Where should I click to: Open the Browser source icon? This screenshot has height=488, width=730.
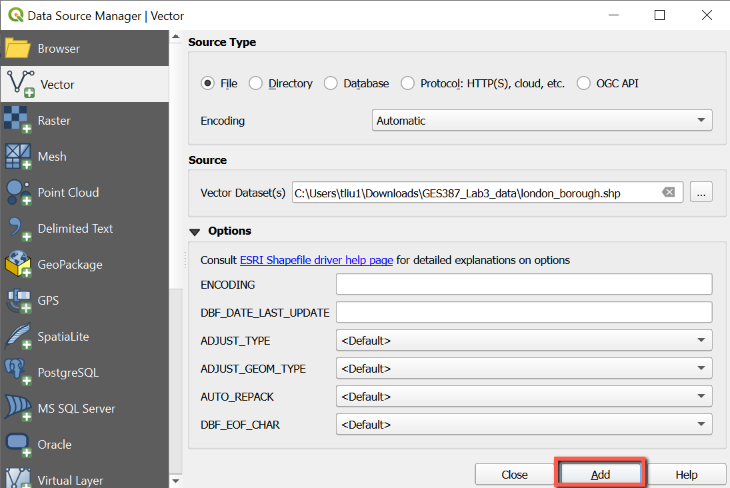coord(18,48)
